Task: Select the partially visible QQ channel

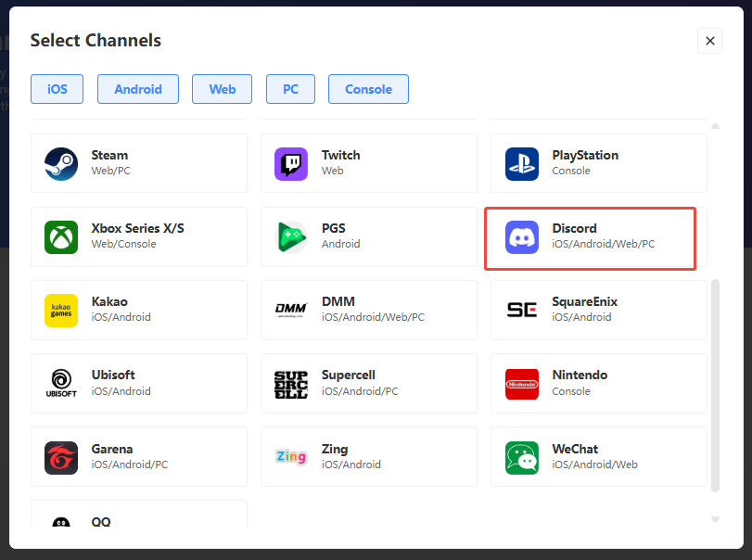Action: click(x=139, y=514)
